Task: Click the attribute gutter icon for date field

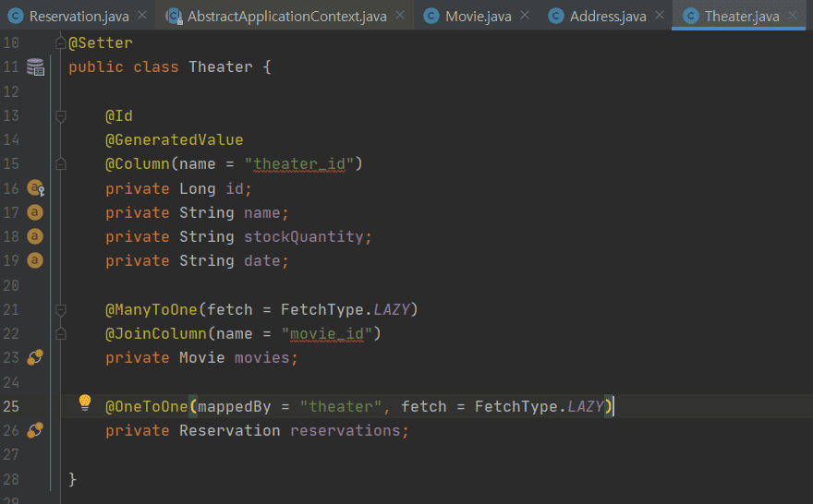Action: point(35,260)
